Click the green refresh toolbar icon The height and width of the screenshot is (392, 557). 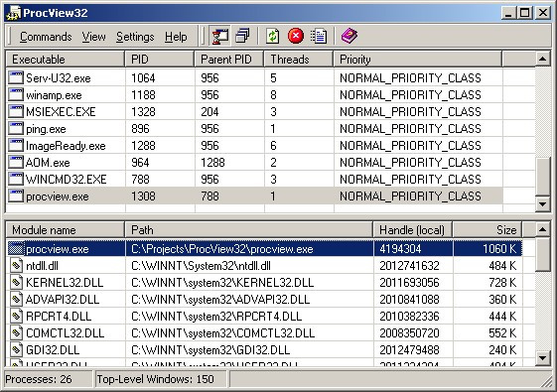click(x=273, y=36)
